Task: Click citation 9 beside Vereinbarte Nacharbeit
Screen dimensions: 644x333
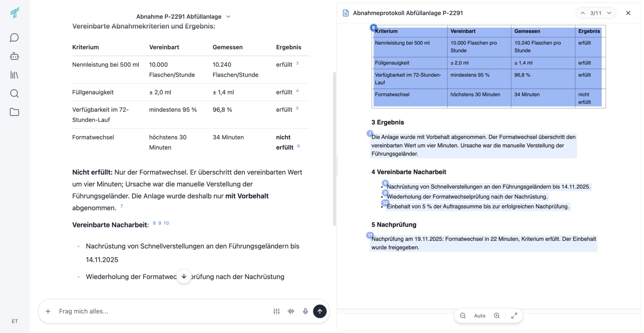Action: click(160, 223)
